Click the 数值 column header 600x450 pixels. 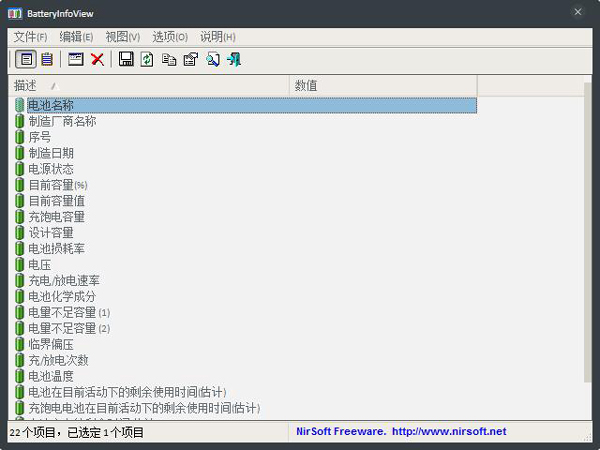(x=383, y=86)
